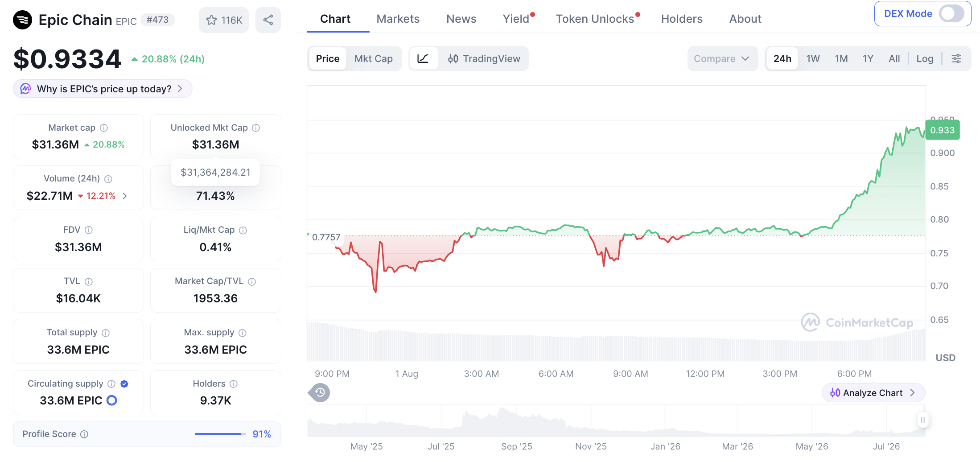
Task: Click the Holders info icon
Action: 234,384
